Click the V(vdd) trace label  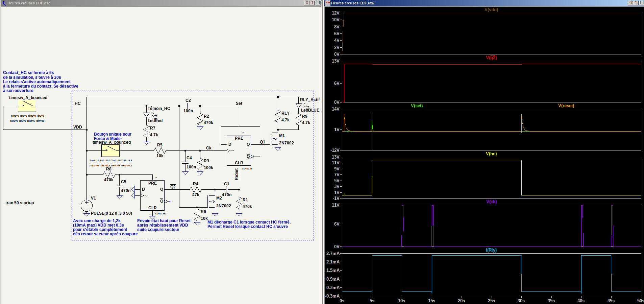491,10
